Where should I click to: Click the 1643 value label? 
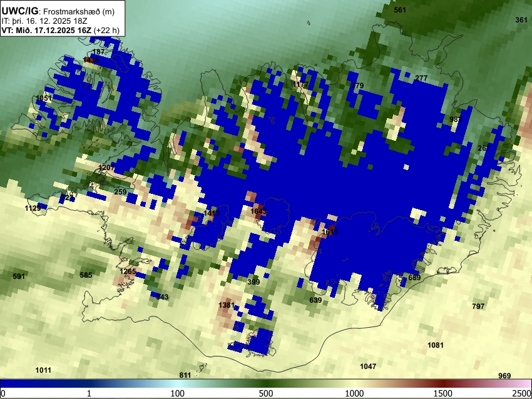click(258, 211)
